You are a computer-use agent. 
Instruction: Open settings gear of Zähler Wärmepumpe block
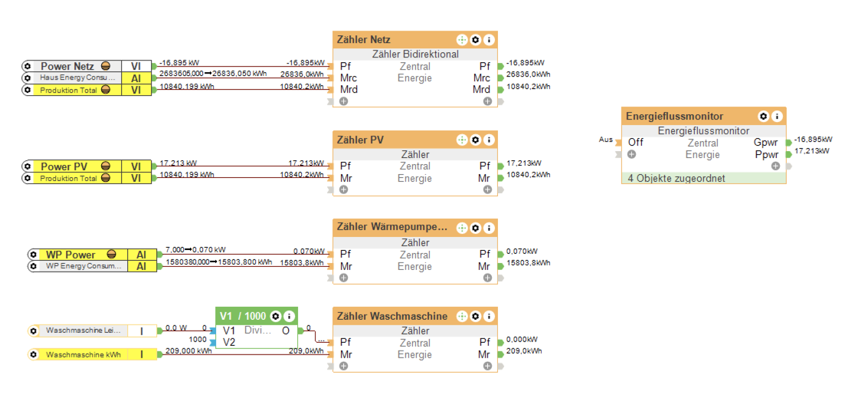[475, 229]
